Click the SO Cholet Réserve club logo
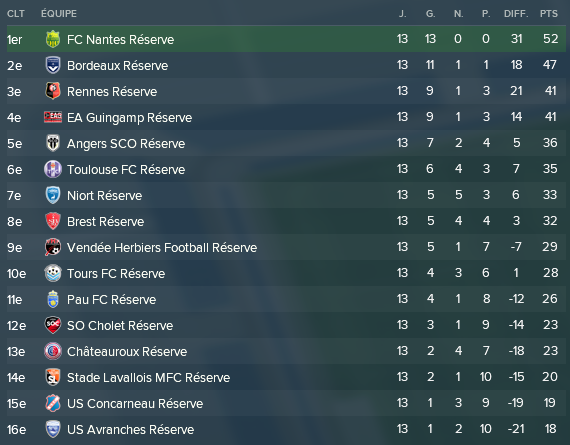This screenshot has height=445, width=570. click(53, 325)
